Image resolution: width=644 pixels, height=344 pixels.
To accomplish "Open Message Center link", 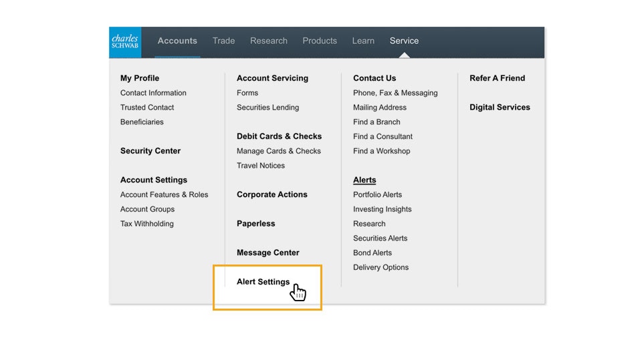I will (x=267, y=252).
